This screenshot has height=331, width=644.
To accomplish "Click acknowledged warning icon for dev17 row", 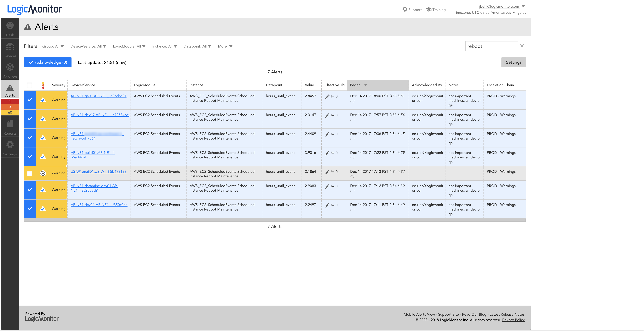I will 43,119.
